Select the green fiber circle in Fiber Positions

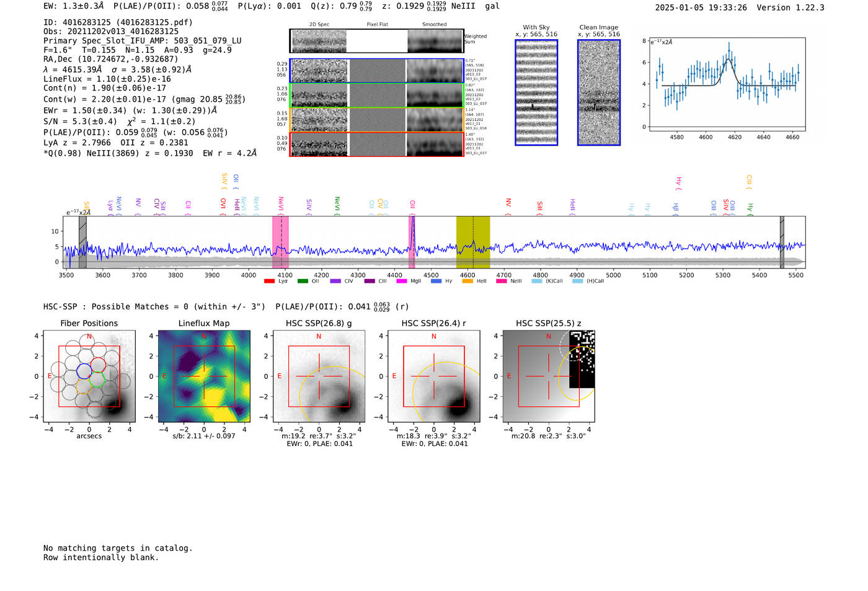point(97,379)
